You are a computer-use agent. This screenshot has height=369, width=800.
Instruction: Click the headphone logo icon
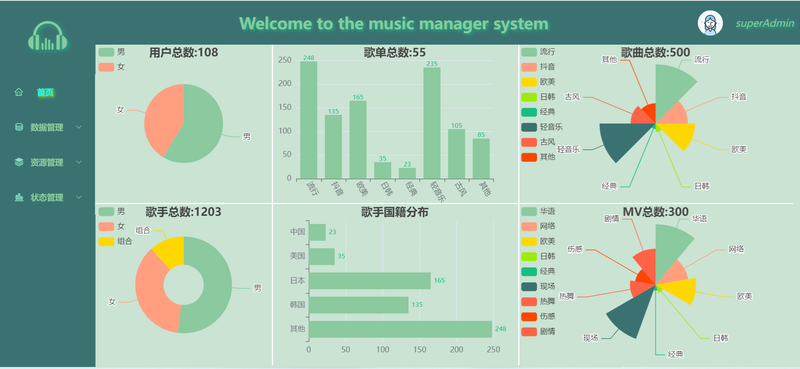(x=47, y=35)
